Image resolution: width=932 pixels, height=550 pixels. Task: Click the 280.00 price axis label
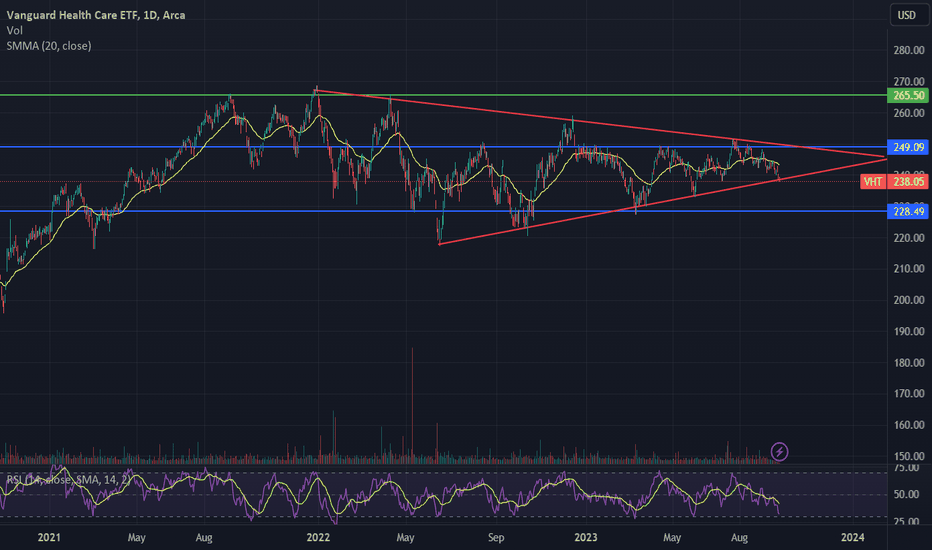tap(909, 50)
